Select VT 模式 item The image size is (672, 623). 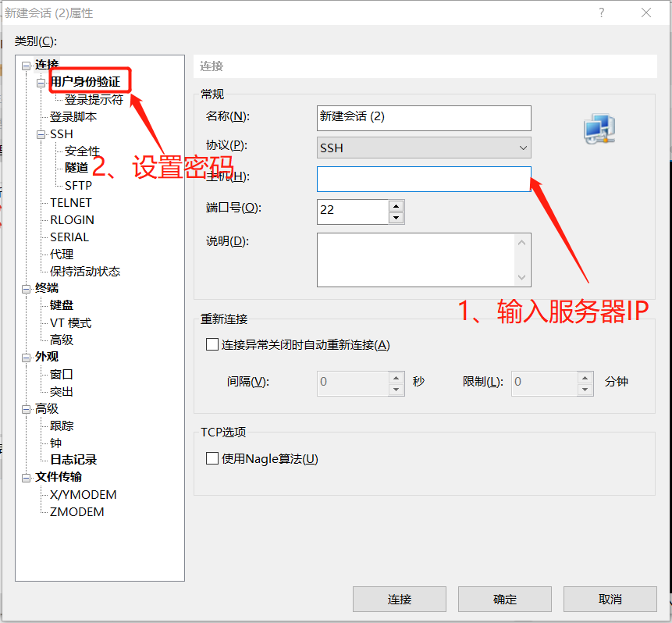(x=70, y=322)
